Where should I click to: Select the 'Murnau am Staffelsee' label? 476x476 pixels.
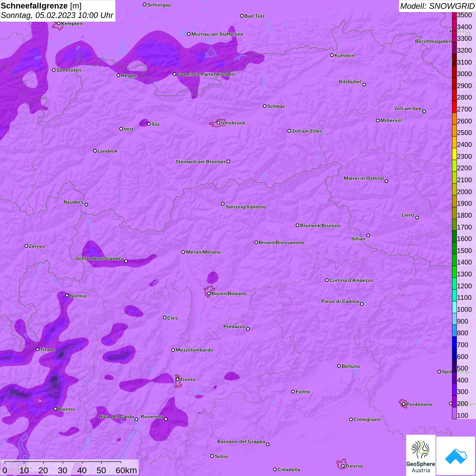pyautogui.click(x=217, y=34)
